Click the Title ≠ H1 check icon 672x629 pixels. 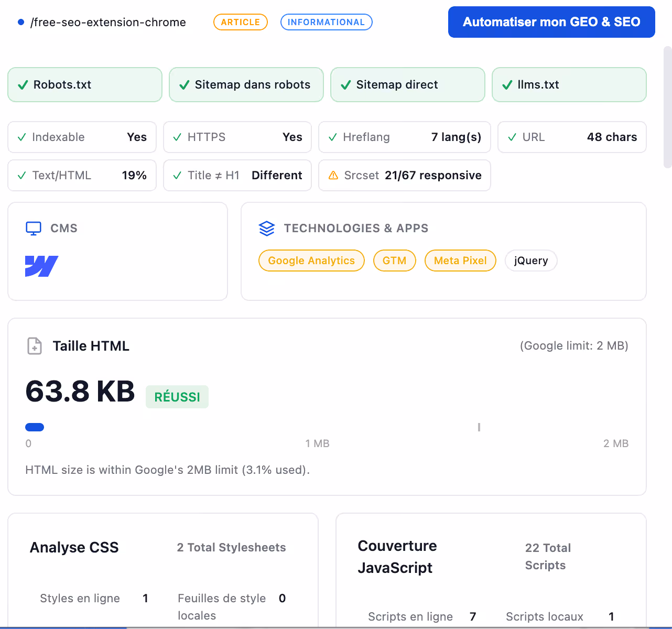pyautogui.click(x=178, y=176)
